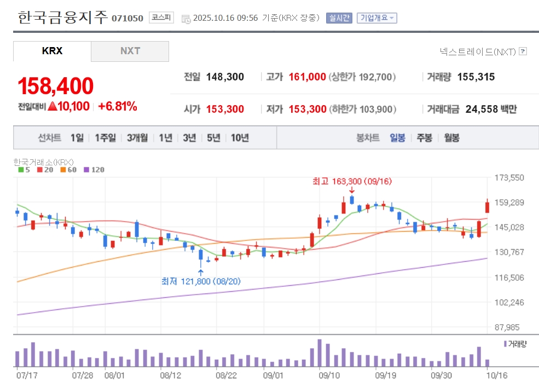The image size is (539, 392).
Task: Select the 월봉 monthly candle chart
Action: point(451,138)
